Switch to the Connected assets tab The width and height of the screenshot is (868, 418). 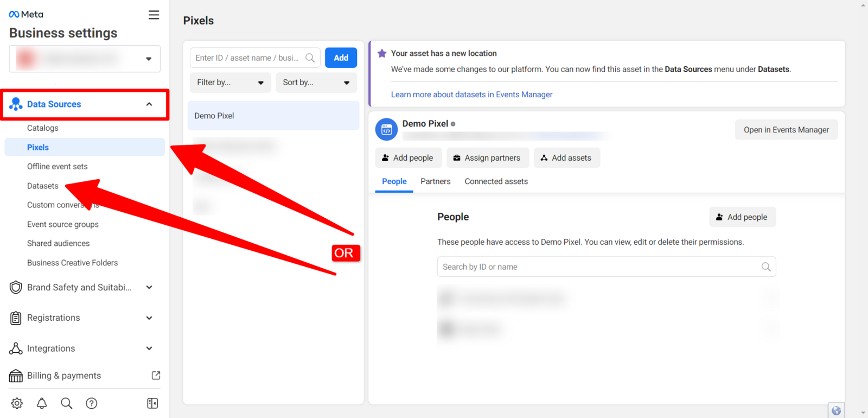[x=496, y=181]
